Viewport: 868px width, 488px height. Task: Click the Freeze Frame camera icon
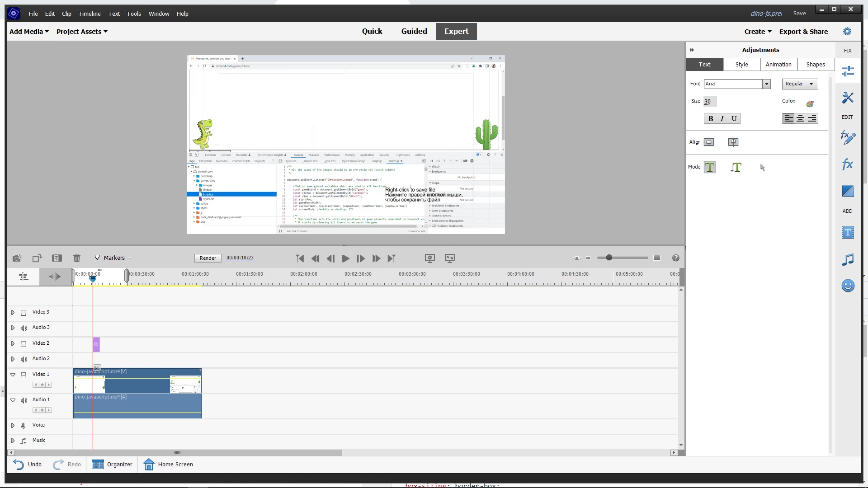coord(17,258)
